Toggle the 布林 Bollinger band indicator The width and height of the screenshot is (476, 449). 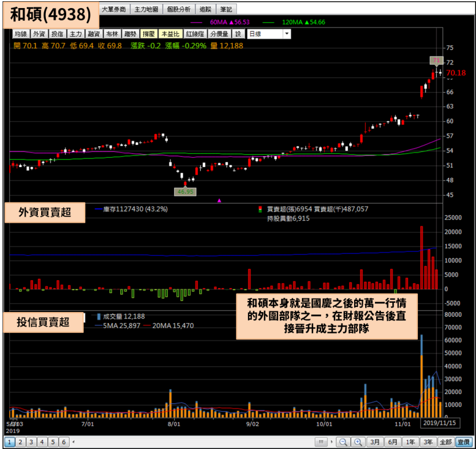coord(112,34)
